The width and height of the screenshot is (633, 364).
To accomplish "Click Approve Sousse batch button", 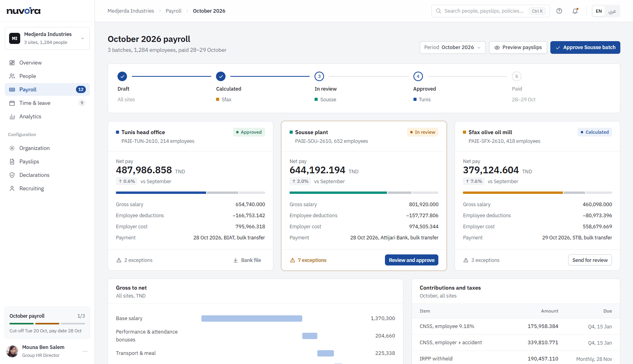I will point(585,47).
